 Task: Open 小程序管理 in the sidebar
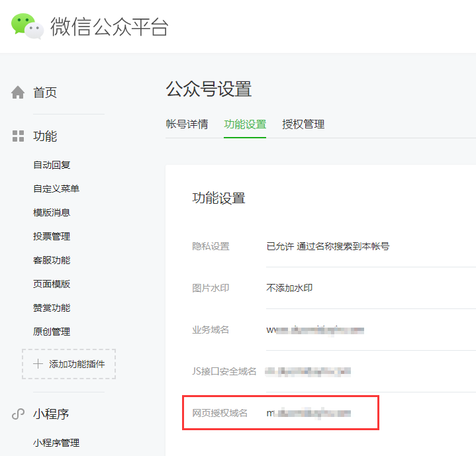click(x=56, y=443)
